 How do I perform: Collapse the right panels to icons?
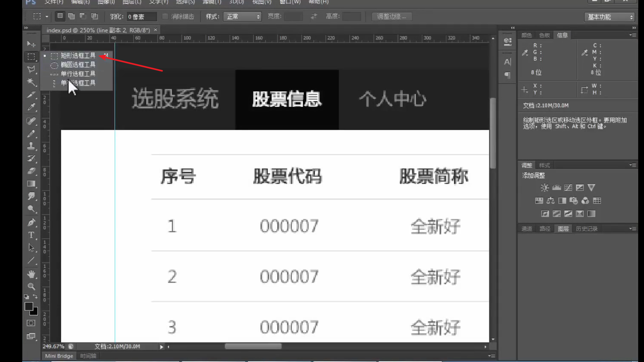tap(634, 28)
